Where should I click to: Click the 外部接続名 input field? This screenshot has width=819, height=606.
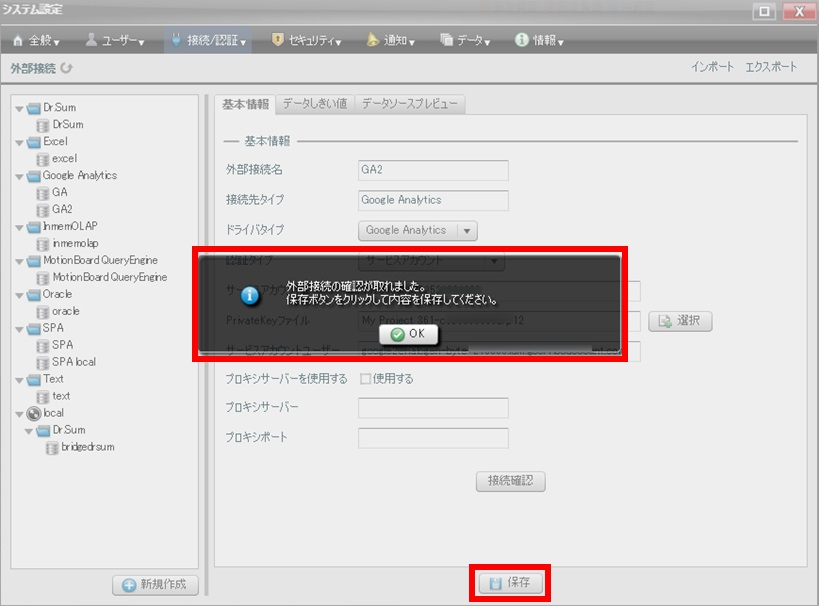433,170
